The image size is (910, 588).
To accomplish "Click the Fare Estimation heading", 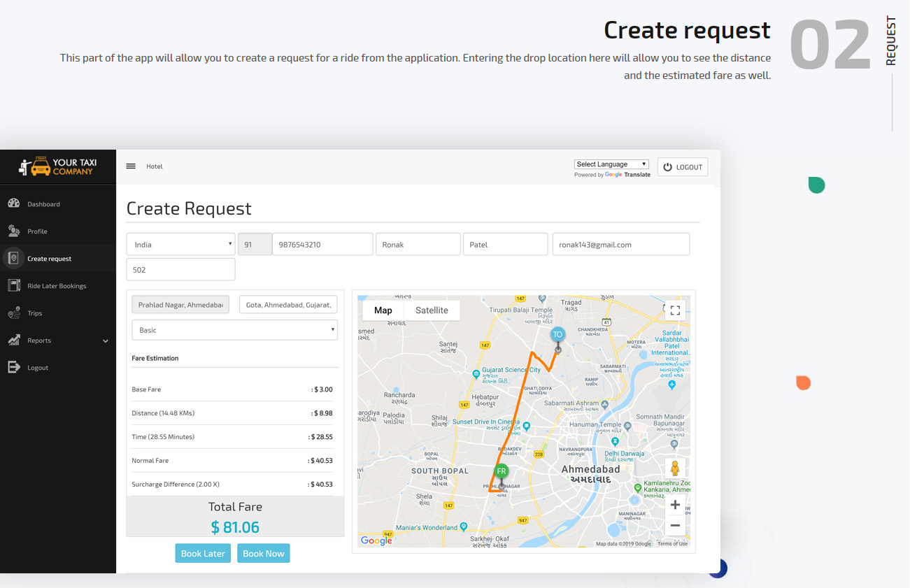I will point(155,358).
